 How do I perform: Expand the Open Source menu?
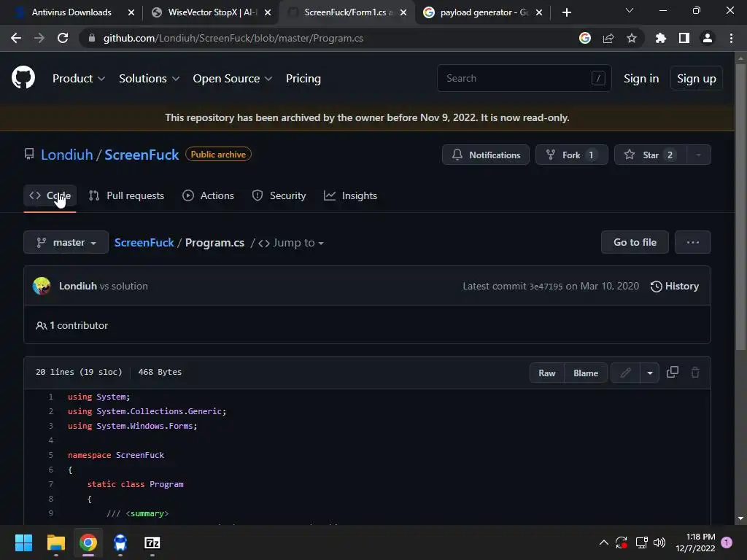point(233,78)
